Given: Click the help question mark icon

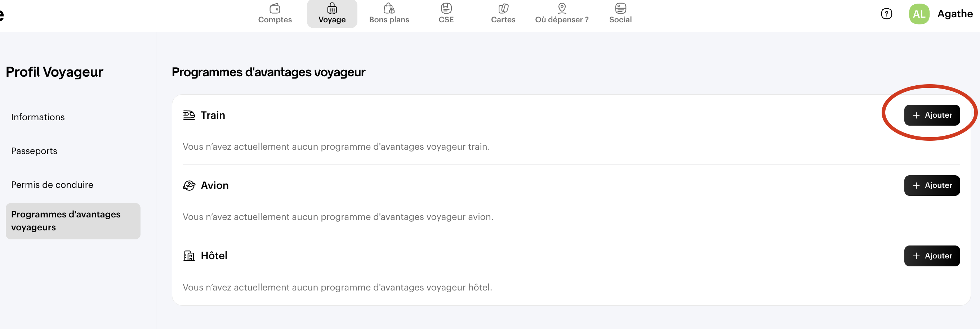Looking at the screenshot, I should tap(886, 14).
